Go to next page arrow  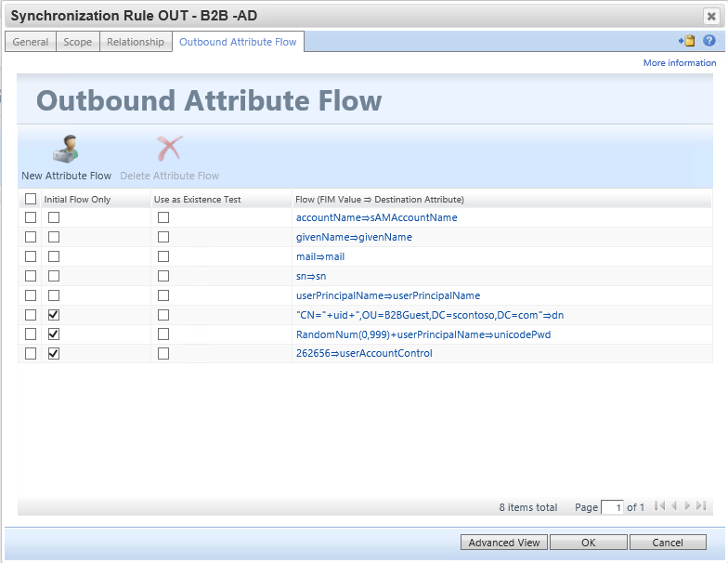(x=687, y=505)
